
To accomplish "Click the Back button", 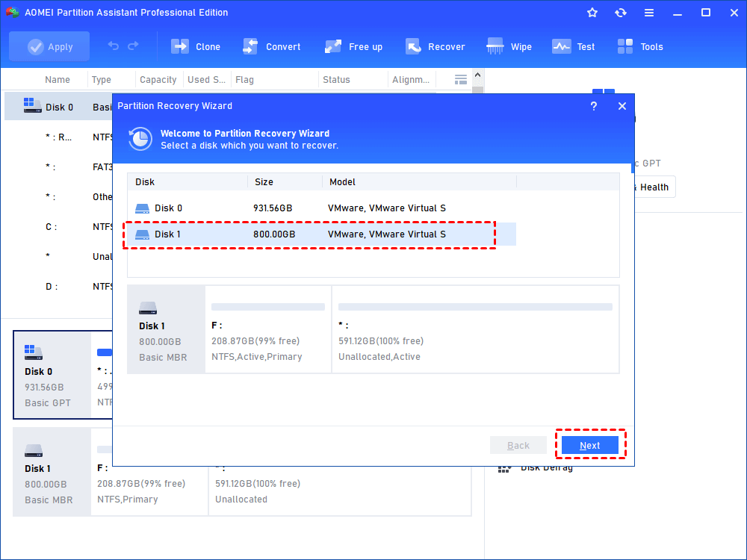I will (x=518, y=445).
